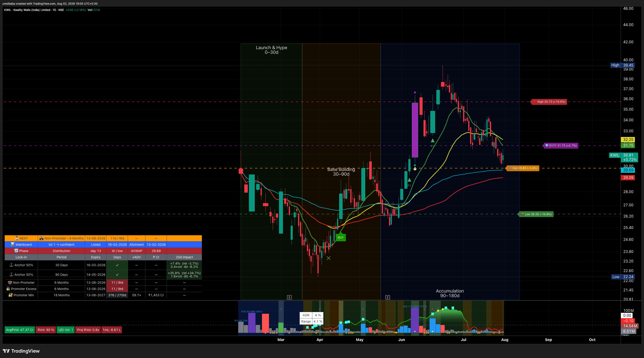Click the red 29.09 moving average price label
The width and height of the screenshot is (644, 358).
[628, 177]
